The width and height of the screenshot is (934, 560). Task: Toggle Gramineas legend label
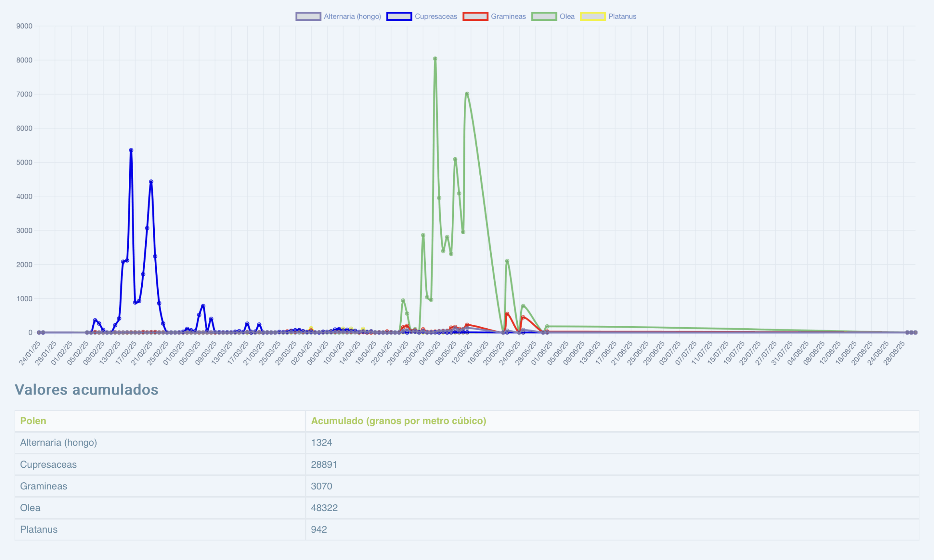[508, 16]
